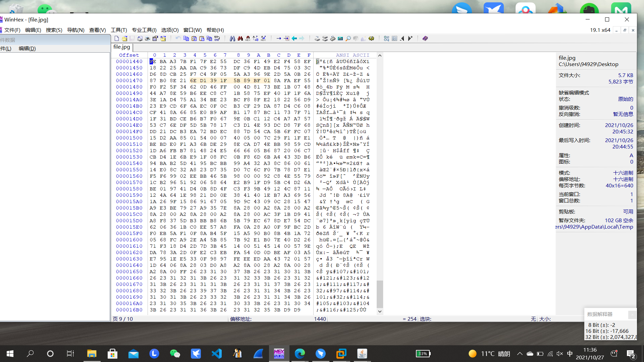Screen dimensions: 644x362
Task: Click the hex view scroll-down arrow
Action: (x=380, y=311)
